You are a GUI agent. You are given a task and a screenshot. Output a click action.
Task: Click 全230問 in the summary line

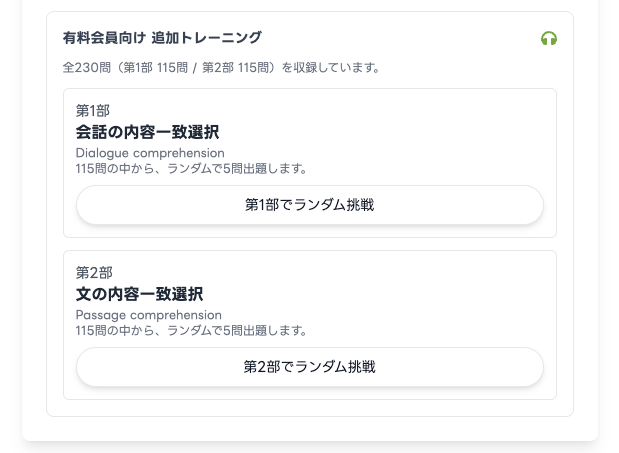[84, 68]
